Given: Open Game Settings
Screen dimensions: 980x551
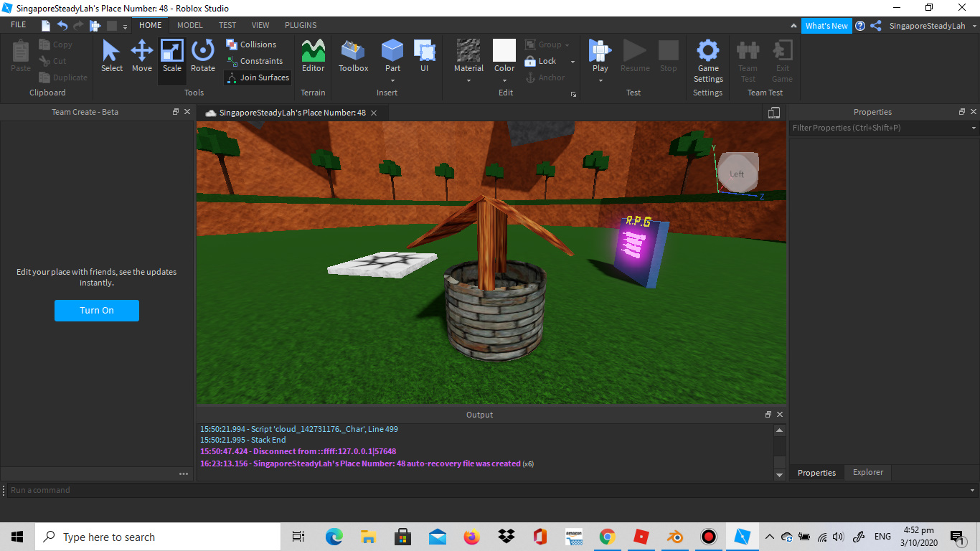Looking at the screenshot, I should 708,61.
